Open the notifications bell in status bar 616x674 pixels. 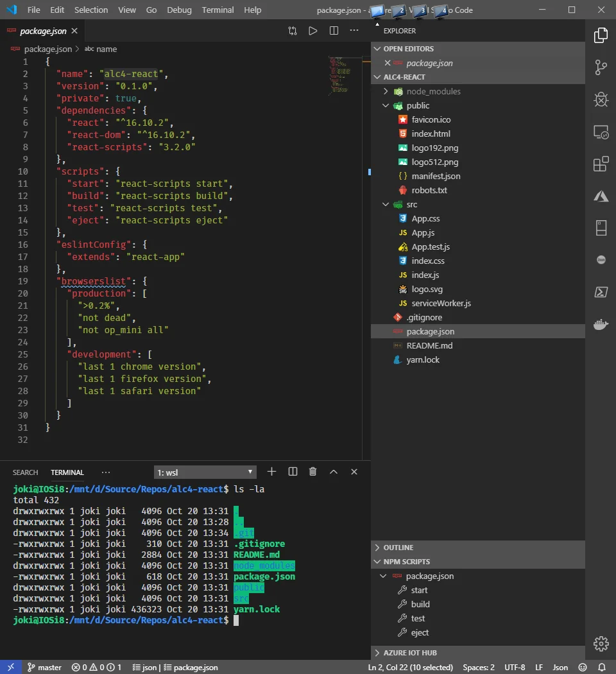(x=602, y=667)
